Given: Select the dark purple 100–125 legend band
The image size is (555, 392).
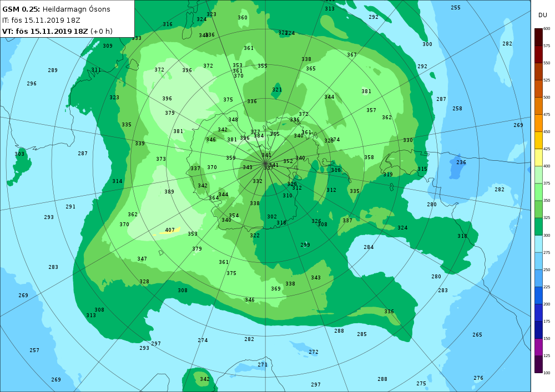Looking at the screenshot, I should pos(538,364).
